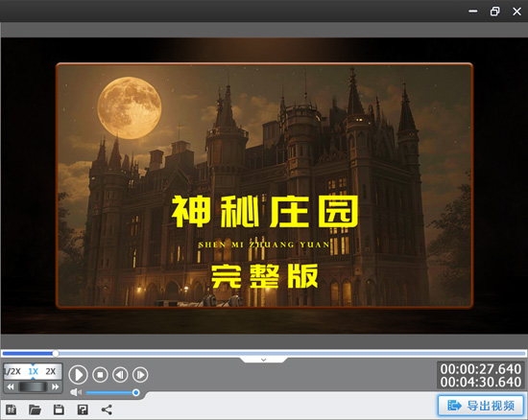Screen dimensions: 528x420
Task: Set playback speed to 1/2X
Action: [x=12, y=371]
